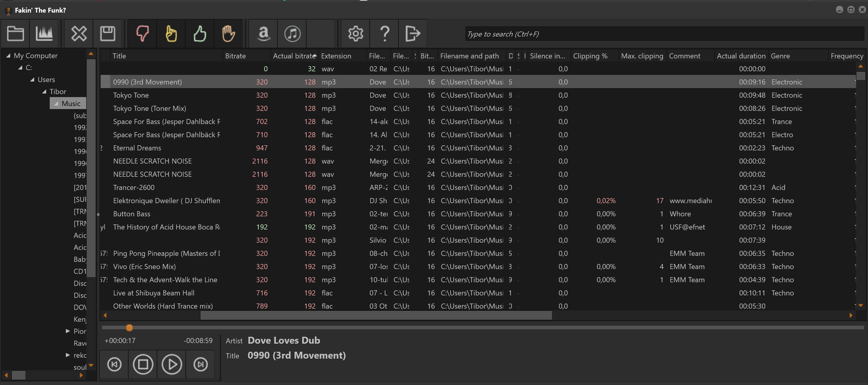
Task: Expand the Pior folder in tree
Action: click(x=68, y=331)
